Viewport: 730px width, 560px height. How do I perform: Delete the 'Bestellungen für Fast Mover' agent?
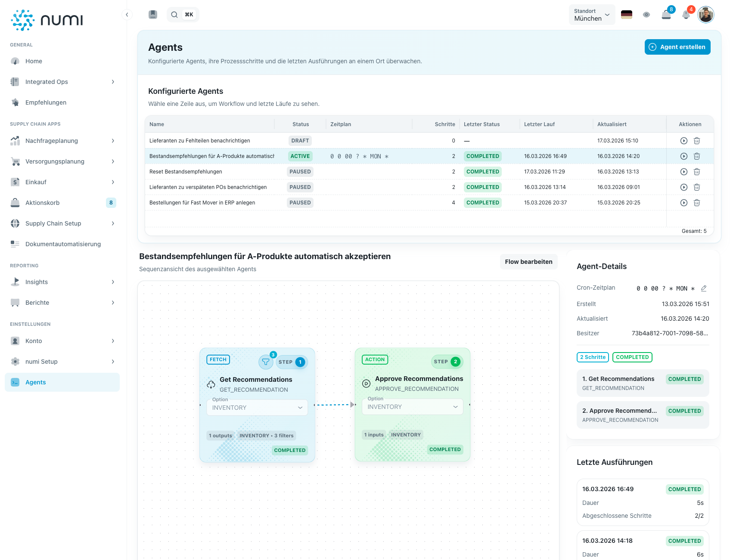click(x=696, y=203)
